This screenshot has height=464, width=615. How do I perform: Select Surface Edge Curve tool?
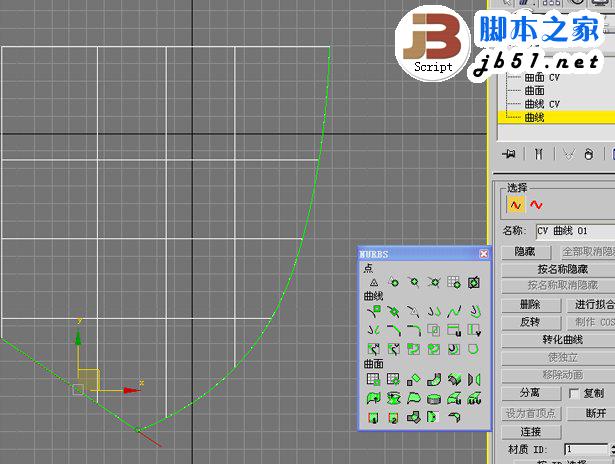pos(474,349)
